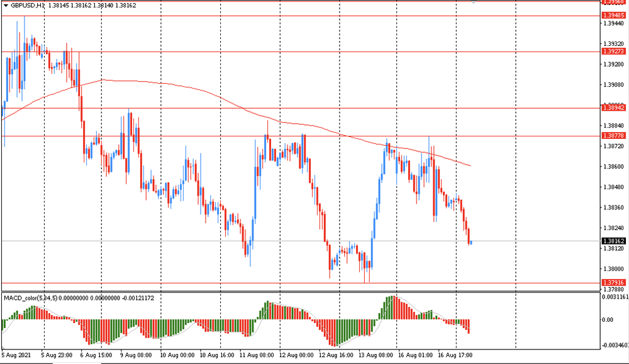Click the GBPUSD,H1 chart title
The width and height of the screenshot is (629, 364).
[x=28, y=6]
